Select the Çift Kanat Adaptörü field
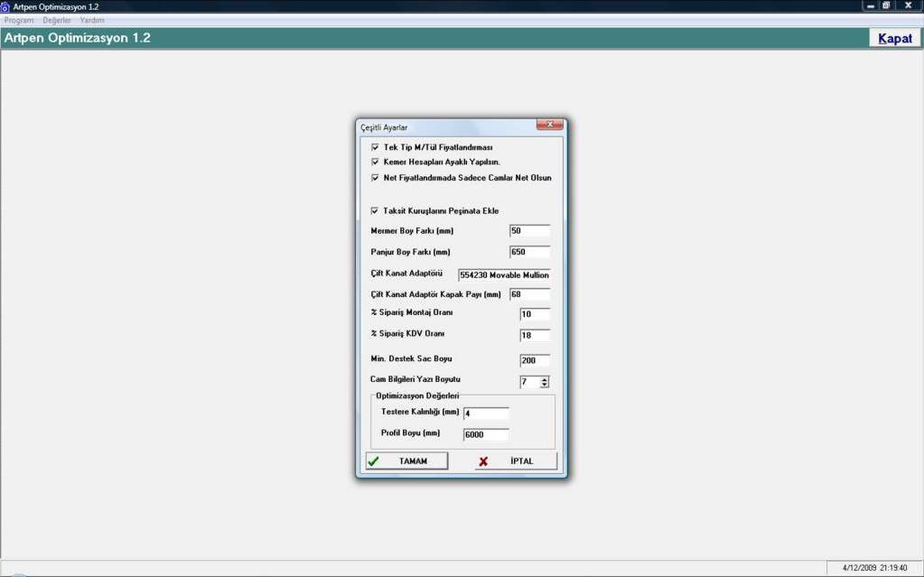The height and width of the screenshot is (577, 924). click(504, 275)
